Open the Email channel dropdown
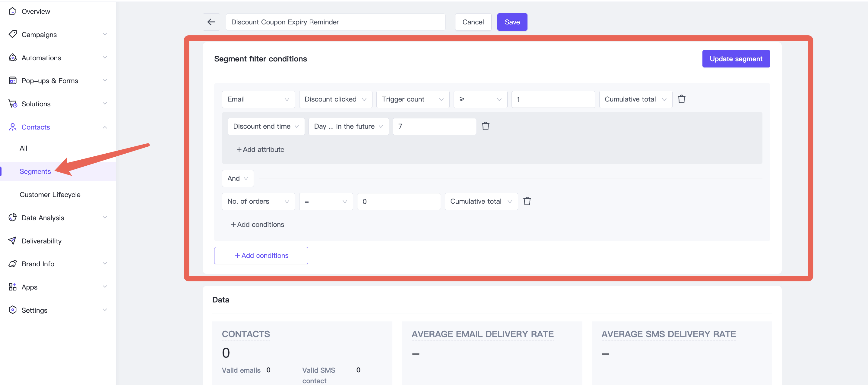Viewport: 868px width, 385px height. click(258, 99)
